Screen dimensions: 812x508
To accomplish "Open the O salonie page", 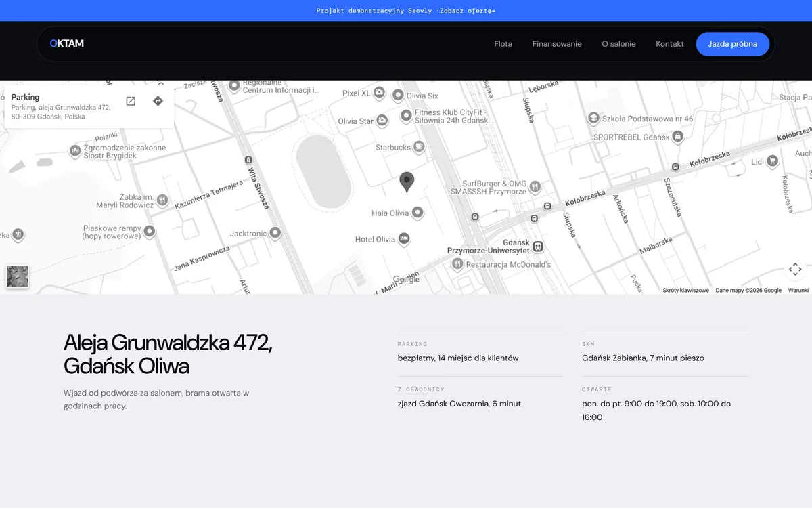I will (x=618, y=44).
